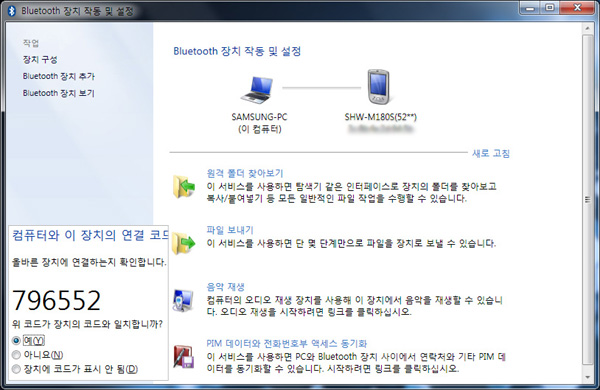Select the 아니요(N) radio button
This screenshot has width=600, height=390.
16,355
